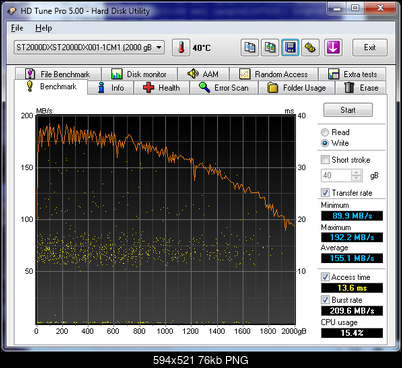
Task: Click the Maximum value 192.2 MB/s
Action: [352, 237]
